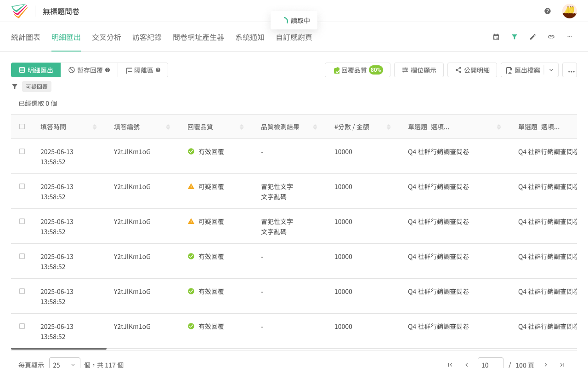The image size is (588, 368).
Task: Click the green 明細匯出 button
Action: tap(36, 70)
